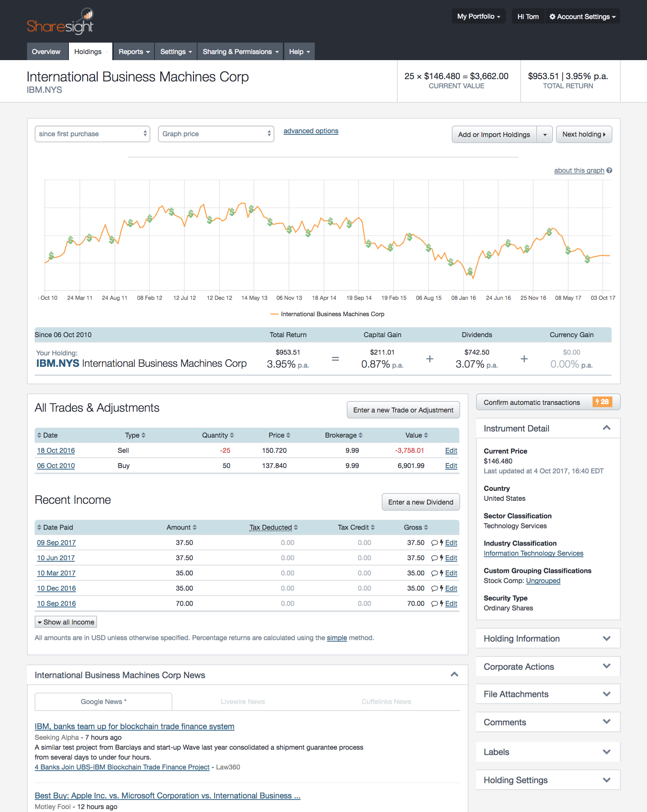Click lightning icon for 10 Jun 2017 dividend
This screenshot has height=812, width=647.
(441, 558)
